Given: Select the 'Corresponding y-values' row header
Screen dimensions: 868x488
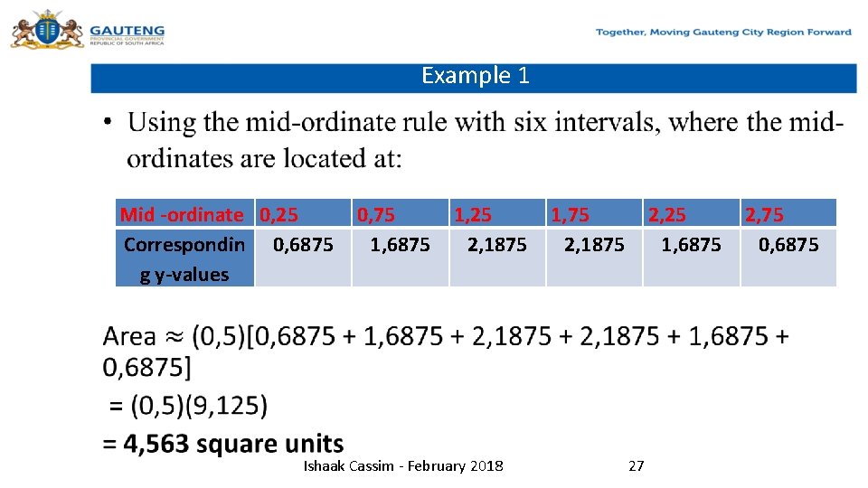Looking at the screenshot, I should [x=184, y=258].
